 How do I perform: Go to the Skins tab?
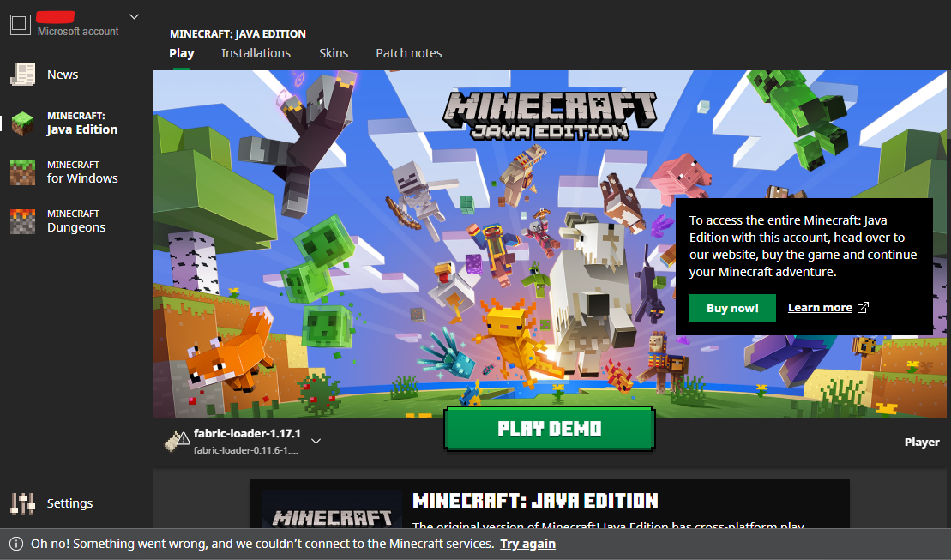[x=334, y=53]
